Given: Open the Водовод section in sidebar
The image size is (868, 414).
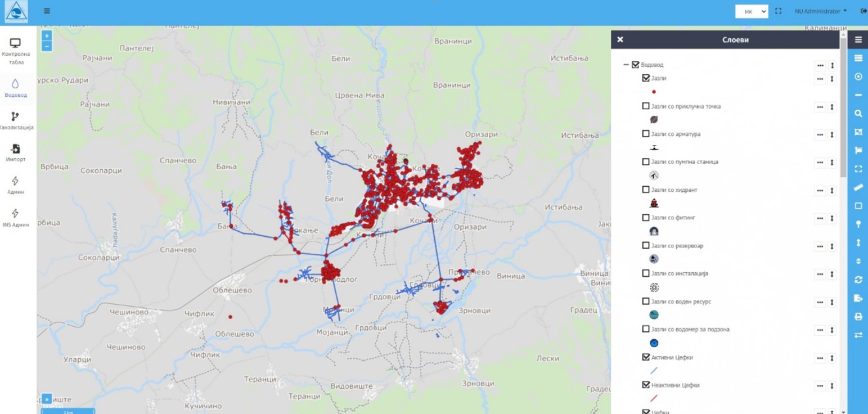Looking at the screenshot, I should tap(16, 88).
